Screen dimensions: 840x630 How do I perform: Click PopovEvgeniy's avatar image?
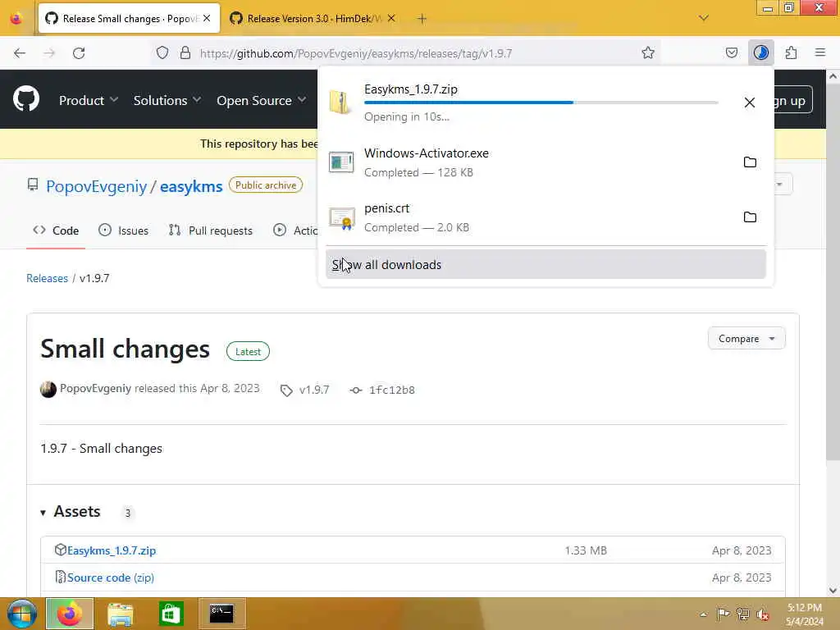pyautogui.click(x=48, y=389)
